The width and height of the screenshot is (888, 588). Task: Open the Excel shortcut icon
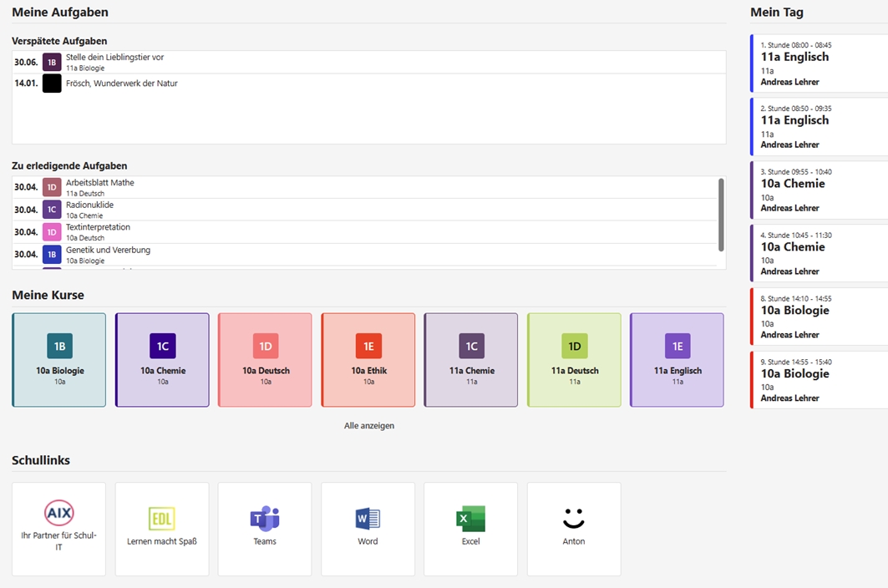pos(470,519)
